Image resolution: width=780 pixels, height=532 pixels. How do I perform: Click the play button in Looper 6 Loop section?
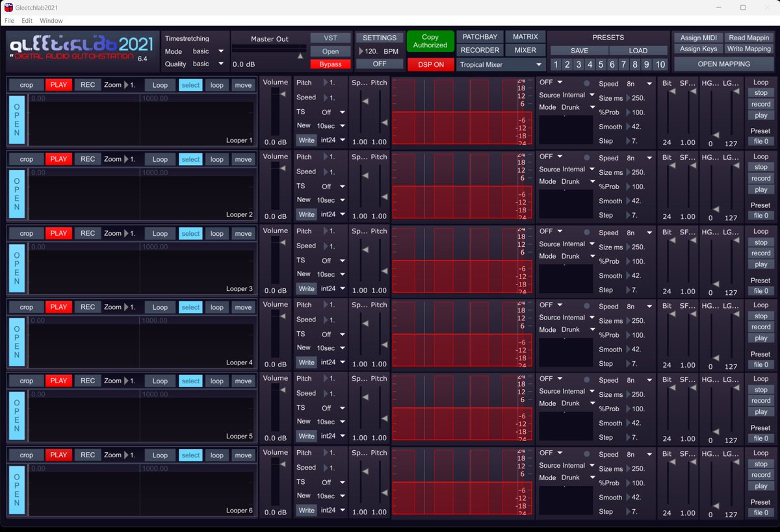tap(761, 486)
